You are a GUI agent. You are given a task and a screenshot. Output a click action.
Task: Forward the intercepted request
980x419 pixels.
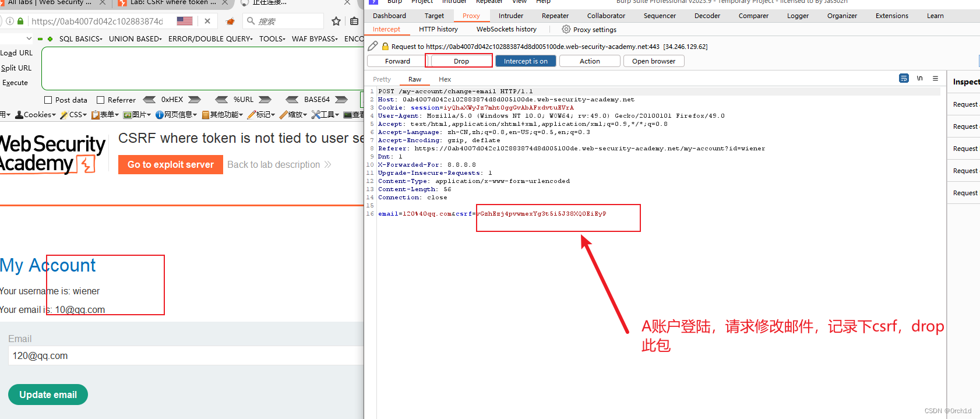coord(397,61)
